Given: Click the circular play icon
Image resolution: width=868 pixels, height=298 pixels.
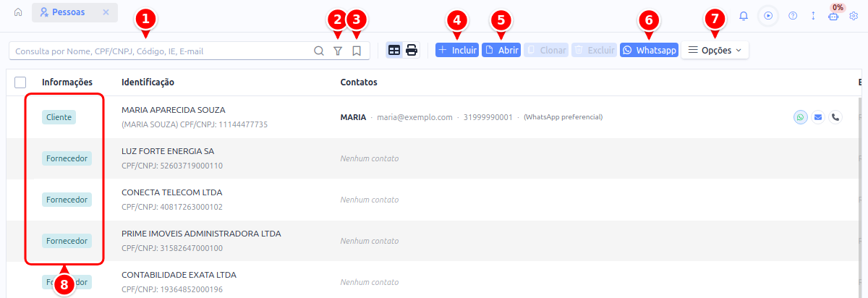Looking at the screenshot, I should tap(768, 15).
